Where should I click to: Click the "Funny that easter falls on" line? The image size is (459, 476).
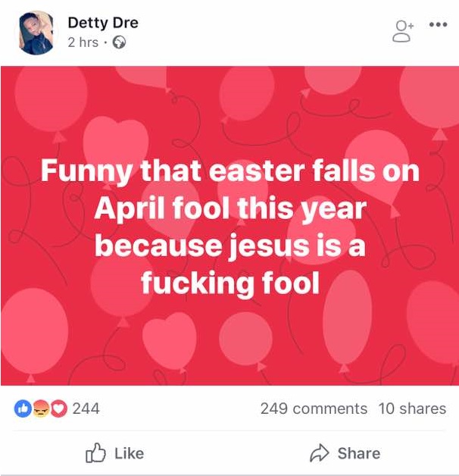(229, 170)
